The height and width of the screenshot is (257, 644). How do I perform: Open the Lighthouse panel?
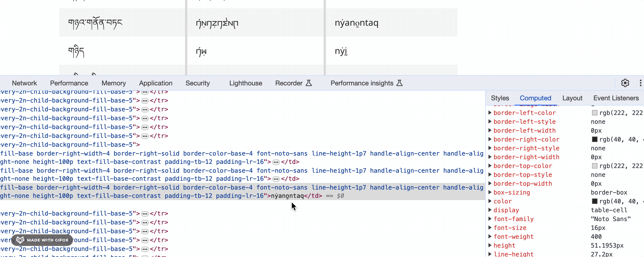pos(245,83)
